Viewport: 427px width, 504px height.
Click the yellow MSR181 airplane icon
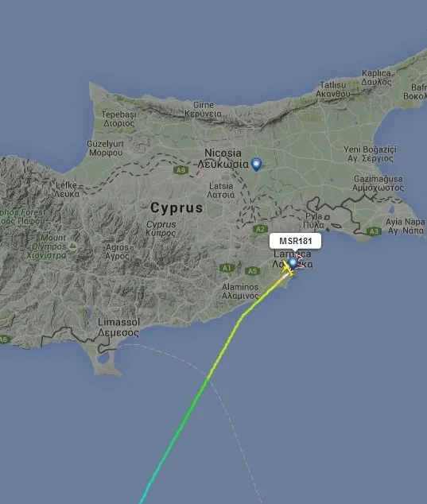pos(288,270)
